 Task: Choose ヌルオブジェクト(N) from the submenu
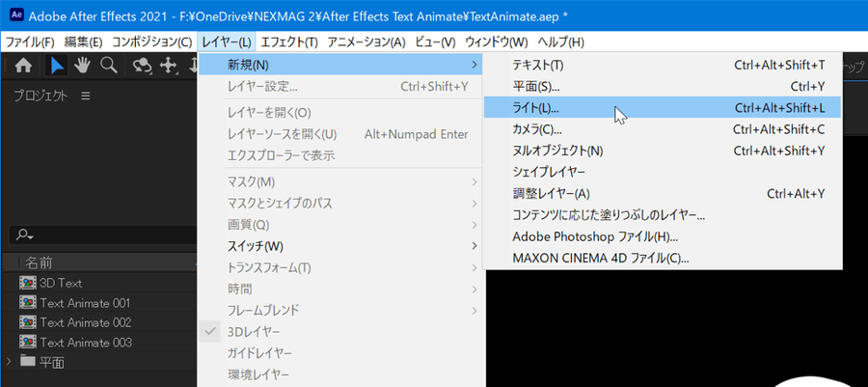(663, 151)
